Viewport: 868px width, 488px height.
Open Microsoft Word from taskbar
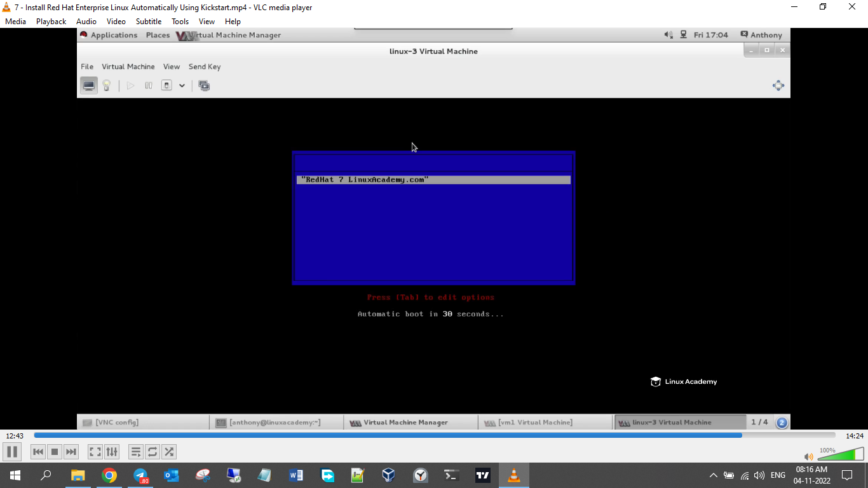pyautogui.click(x=296, y=475)
